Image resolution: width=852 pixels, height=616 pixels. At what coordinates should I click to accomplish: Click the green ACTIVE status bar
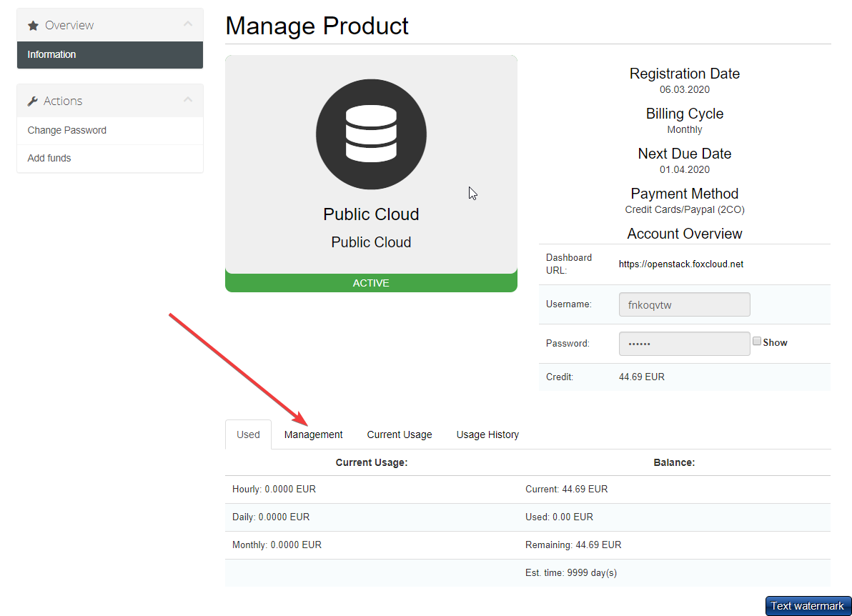coord(371,283)
